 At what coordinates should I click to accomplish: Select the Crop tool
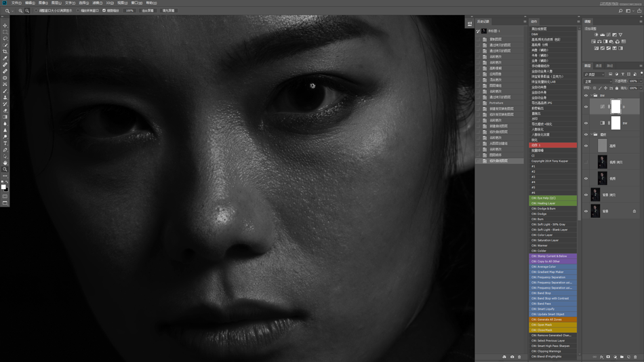[x=5, y=52]
